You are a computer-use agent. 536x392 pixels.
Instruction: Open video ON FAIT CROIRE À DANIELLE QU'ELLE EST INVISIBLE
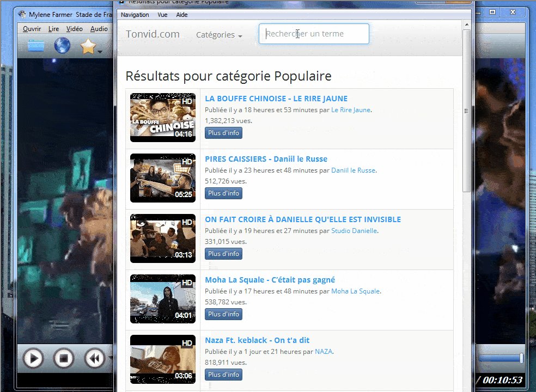303,219
